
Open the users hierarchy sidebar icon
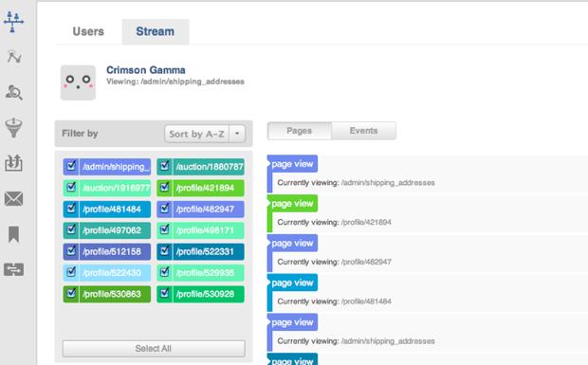(x=13, y=22)
